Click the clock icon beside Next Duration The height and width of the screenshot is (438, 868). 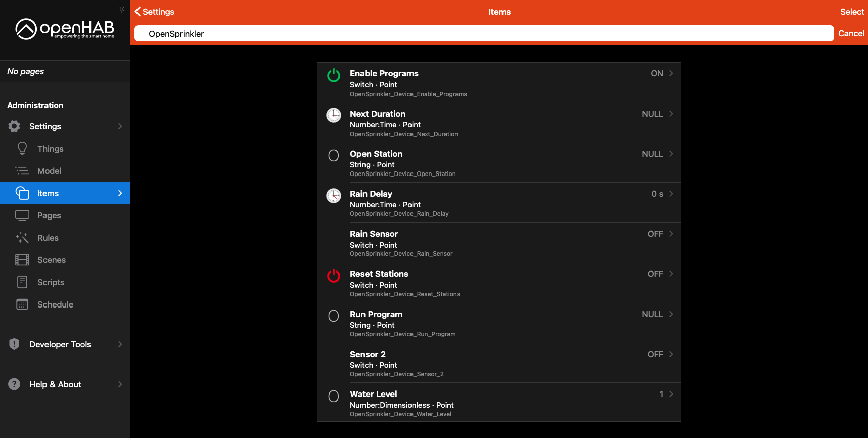[334, 115]
